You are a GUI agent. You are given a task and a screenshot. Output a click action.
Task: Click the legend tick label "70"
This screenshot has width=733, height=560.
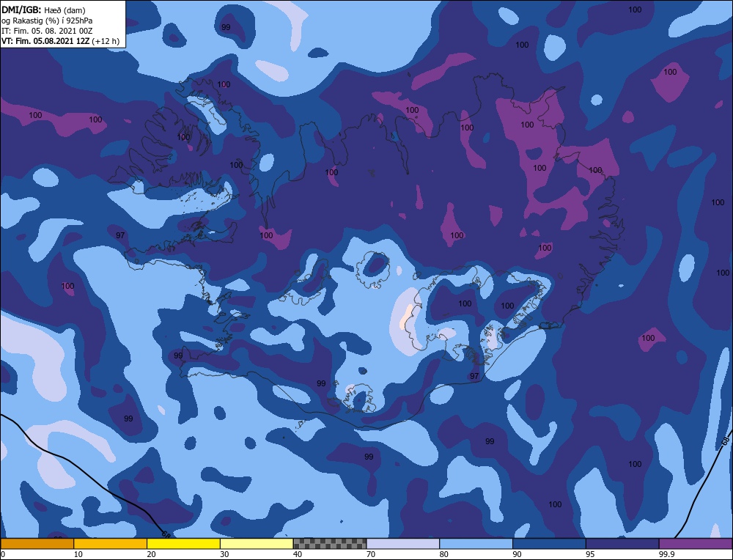tap(371, 554)
